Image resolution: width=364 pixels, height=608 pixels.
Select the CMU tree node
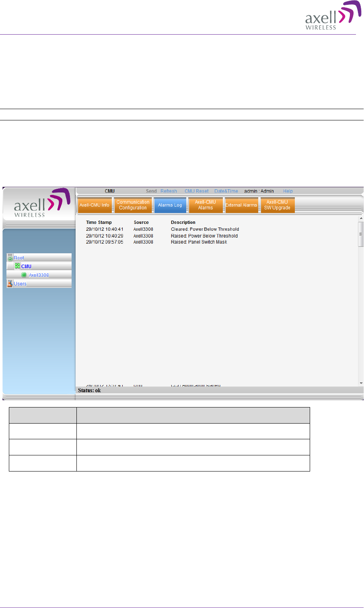click(26, 267)
